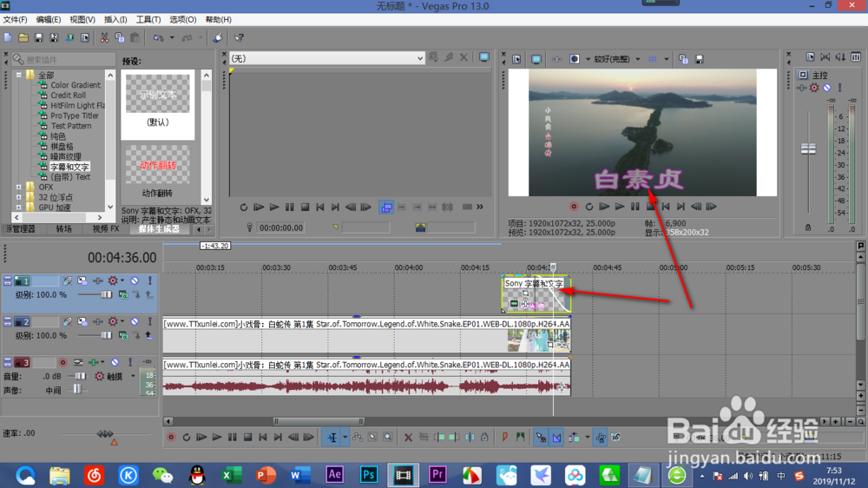
Task: Open 编辑(E) menu
Action: 49,19
